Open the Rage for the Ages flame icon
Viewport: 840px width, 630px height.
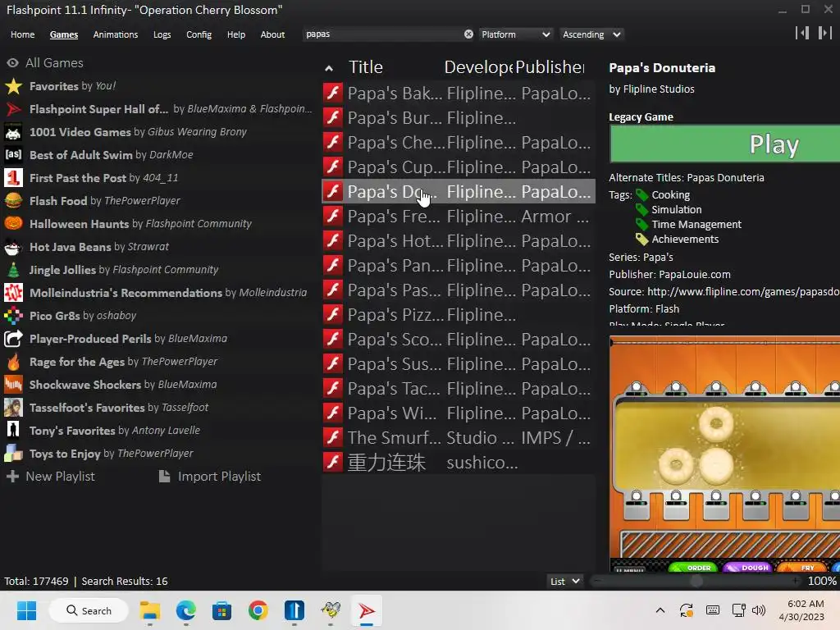click(13, 362)
